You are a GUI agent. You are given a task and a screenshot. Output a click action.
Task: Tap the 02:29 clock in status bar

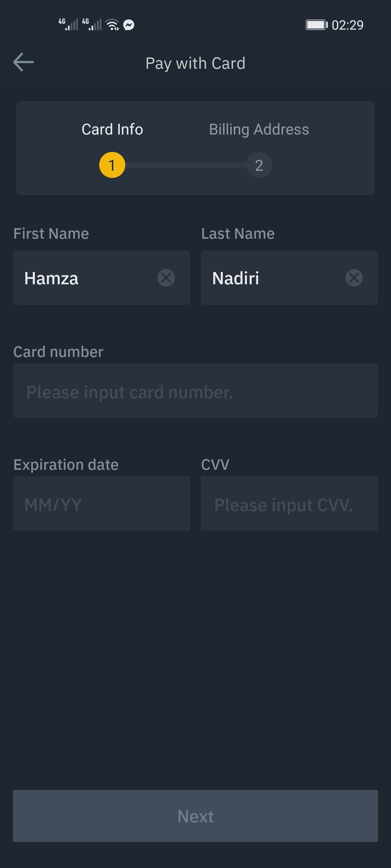coord(348,25)
